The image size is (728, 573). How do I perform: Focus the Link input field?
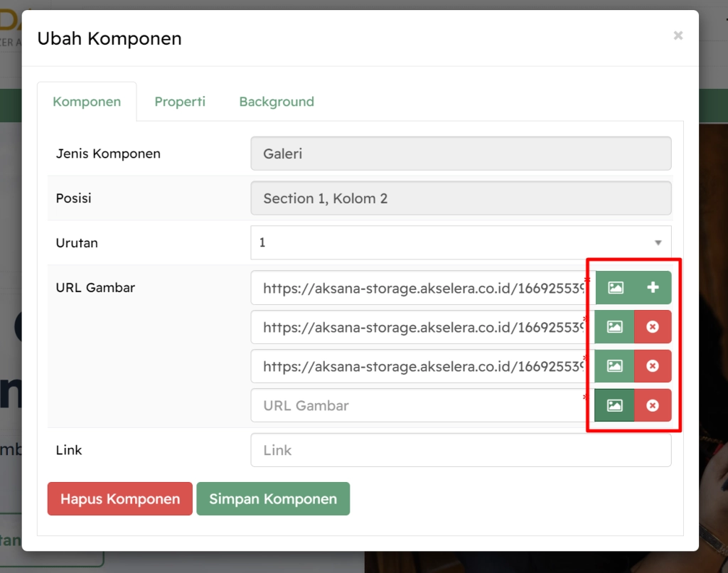tap(461, 450)
